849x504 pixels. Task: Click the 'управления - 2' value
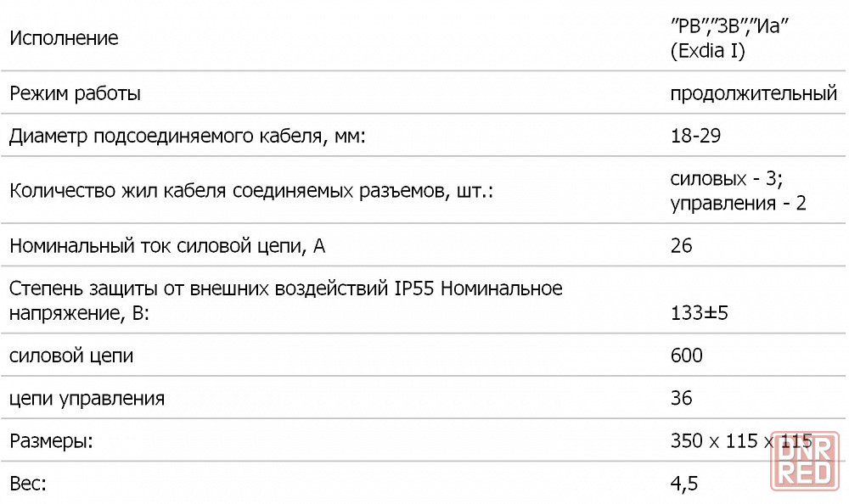click(738, 204)
